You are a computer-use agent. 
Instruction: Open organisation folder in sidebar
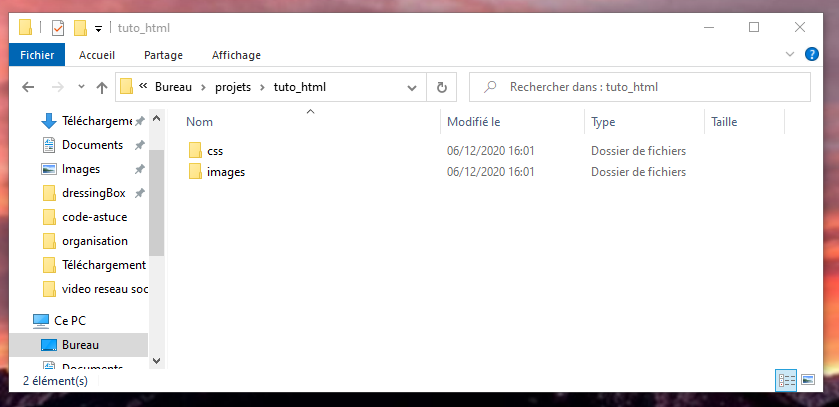pos(95,241)
